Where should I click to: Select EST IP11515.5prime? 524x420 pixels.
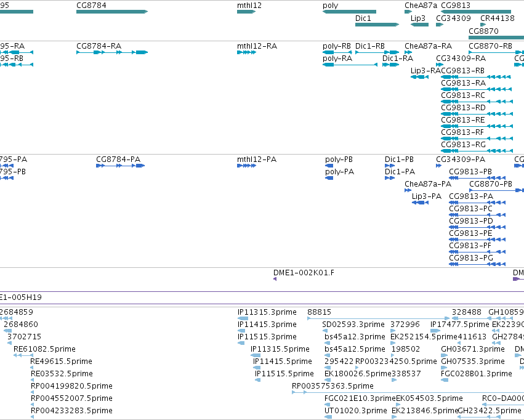[x=257, y=380]
